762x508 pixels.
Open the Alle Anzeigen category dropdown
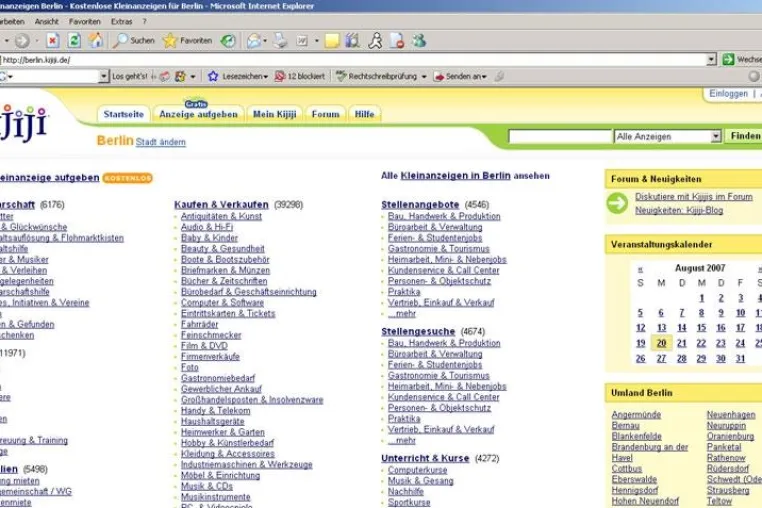point(667,137)
